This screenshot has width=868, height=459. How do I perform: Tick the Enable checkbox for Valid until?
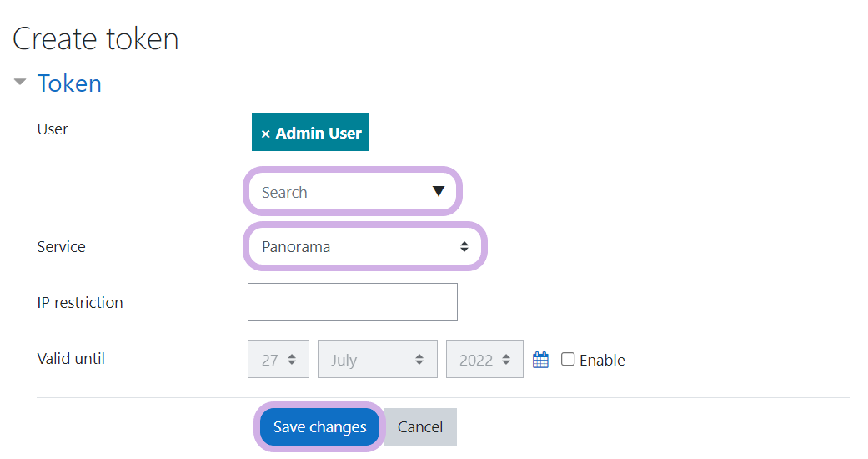coord(568,360)
